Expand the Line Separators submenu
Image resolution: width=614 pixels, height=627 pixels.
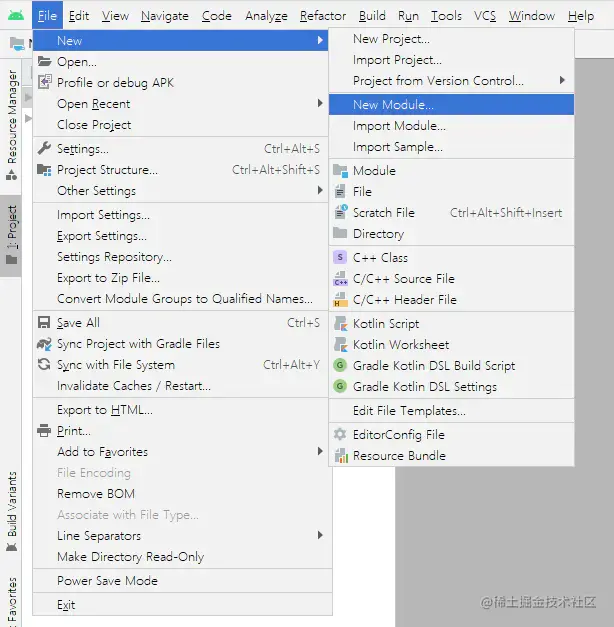pyautogui.click(x=320, y=535)
